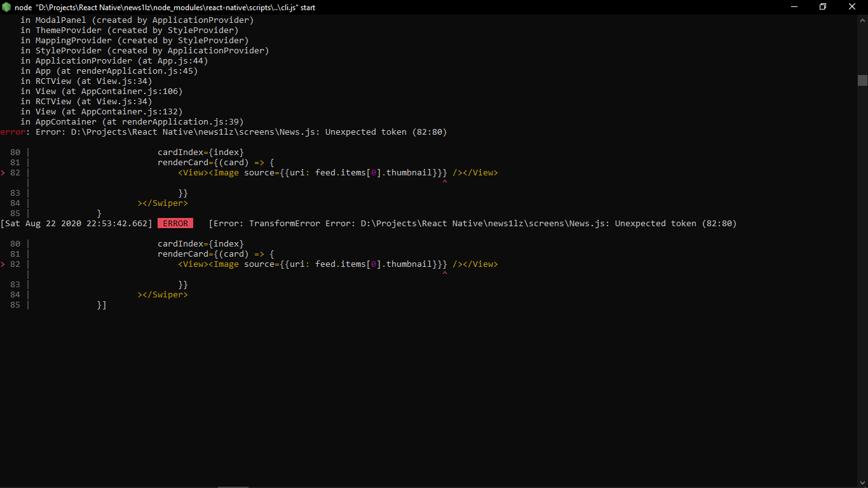Click the line 'in View (at AppContainer.js:106)'
The height and width of the screenshot is (488, 868).
[x=102, y=91]
